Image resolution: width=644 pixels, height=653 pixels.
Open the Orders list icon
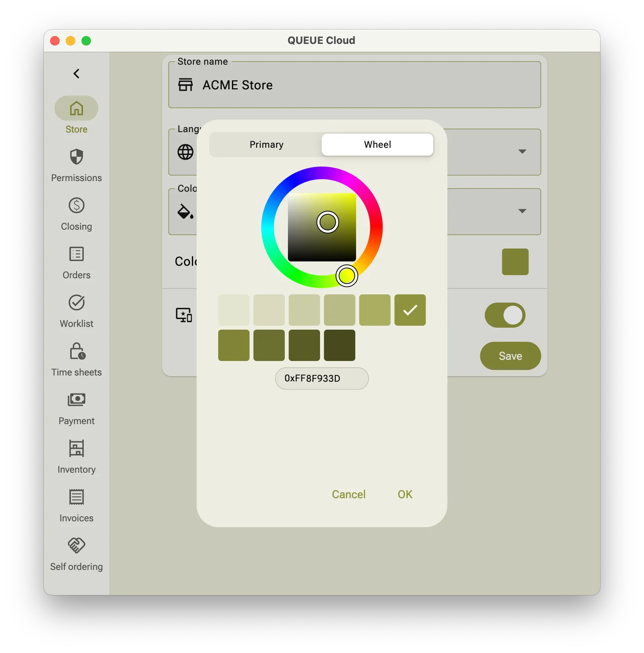pyautogui.click(x=76, y=254)
